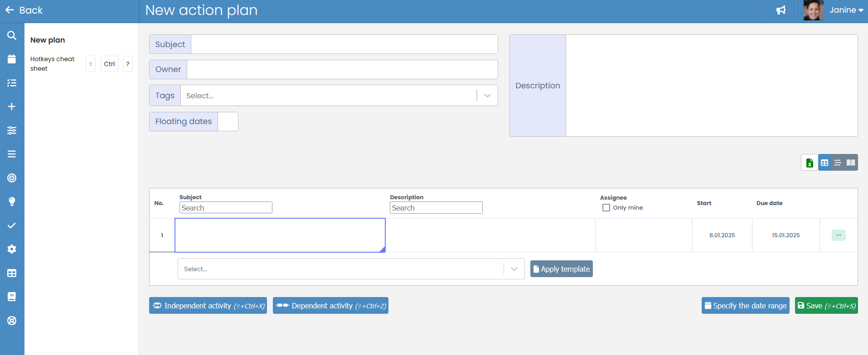
Task: Open the Janine user menu
Action: (845, 10)
